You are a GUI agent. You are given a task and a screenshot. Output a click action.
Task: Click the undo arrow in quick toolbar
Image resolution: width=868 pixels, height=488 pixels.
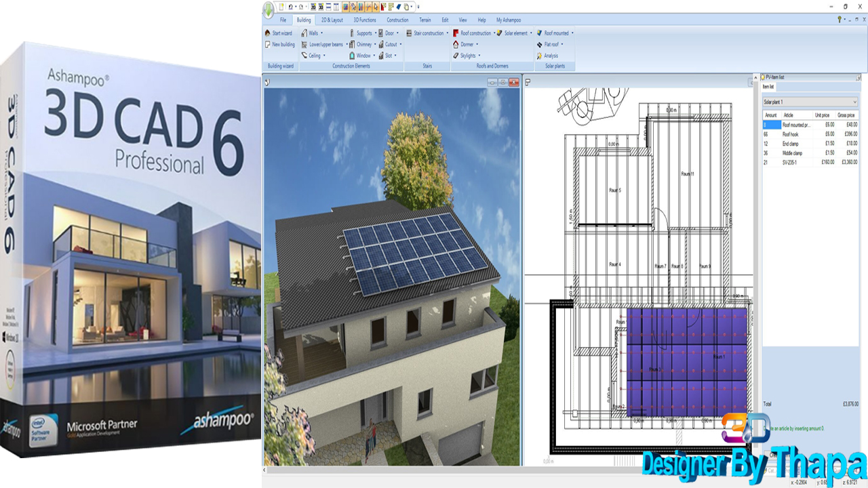click(290, 7)
